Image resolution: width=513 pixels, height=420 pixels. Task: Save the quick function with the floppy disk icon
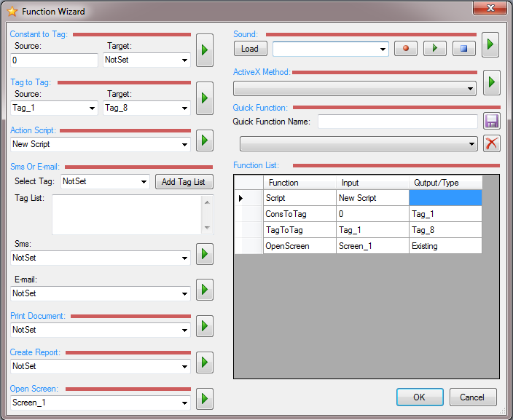tap(492, 122)
